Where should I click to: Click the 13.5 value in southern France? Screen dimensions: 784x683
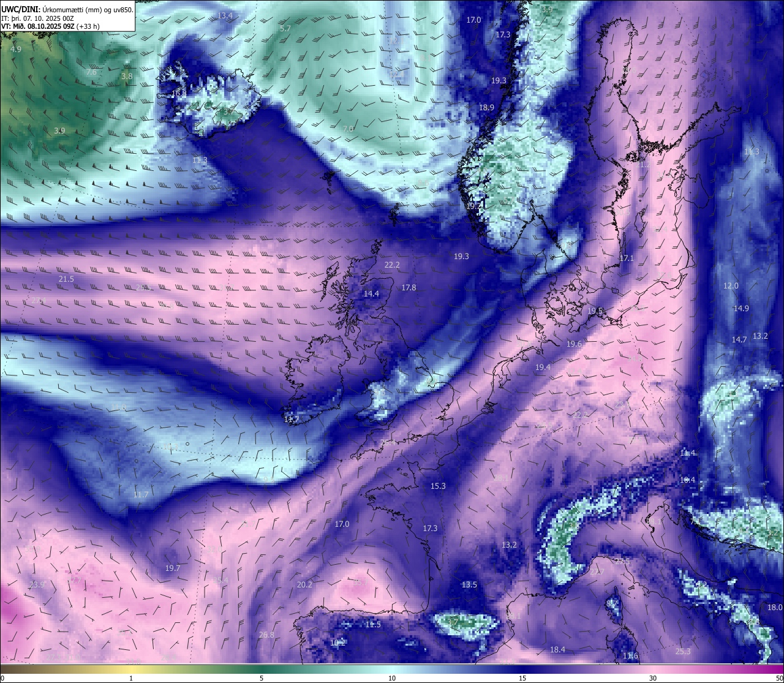click(x=469, y=585)
